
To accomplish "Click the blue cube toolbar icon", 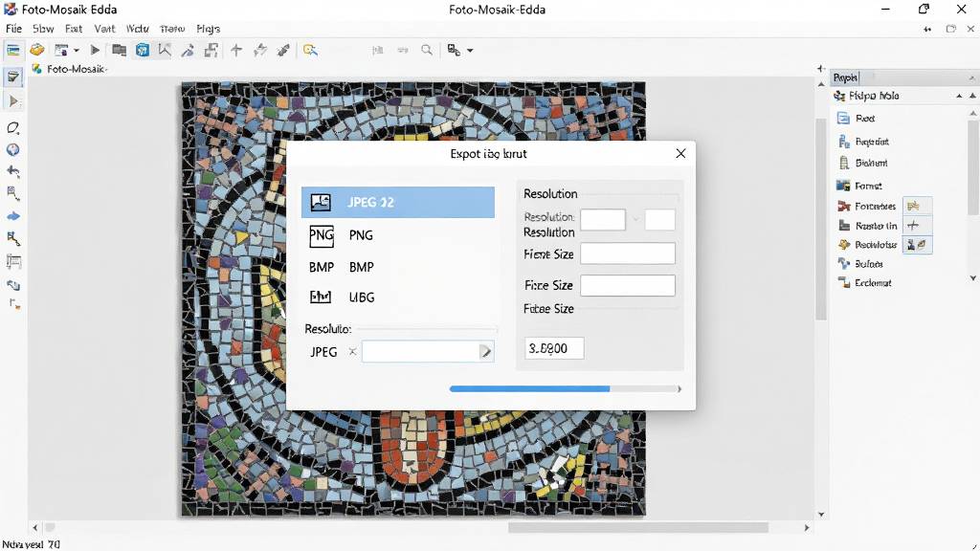I will [143, 50].
